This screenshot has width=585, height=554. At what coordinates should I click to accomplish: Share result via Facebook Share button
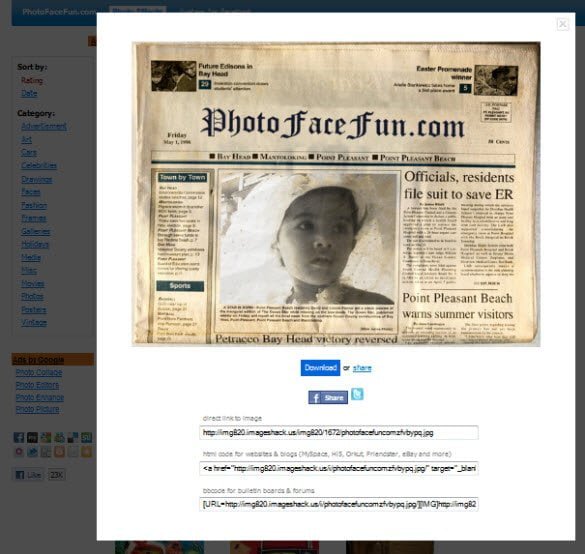[328, 398]
